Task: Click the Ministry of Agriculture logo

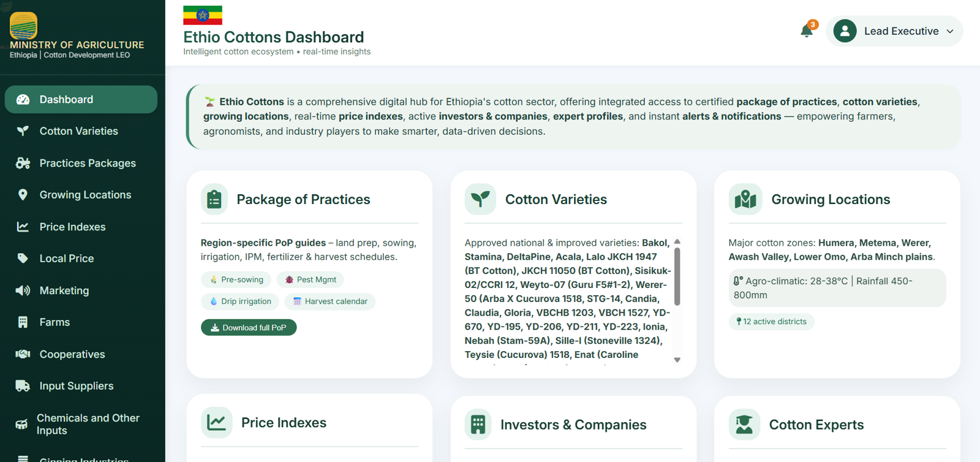Action: click(23, 26)
